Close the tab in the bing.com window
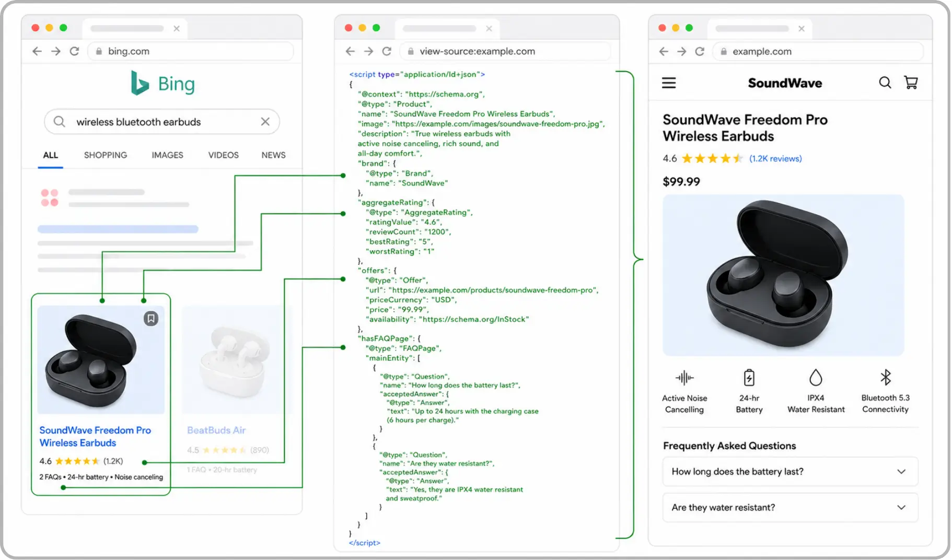This screenshot has width=952, height=560. (177, 29)
